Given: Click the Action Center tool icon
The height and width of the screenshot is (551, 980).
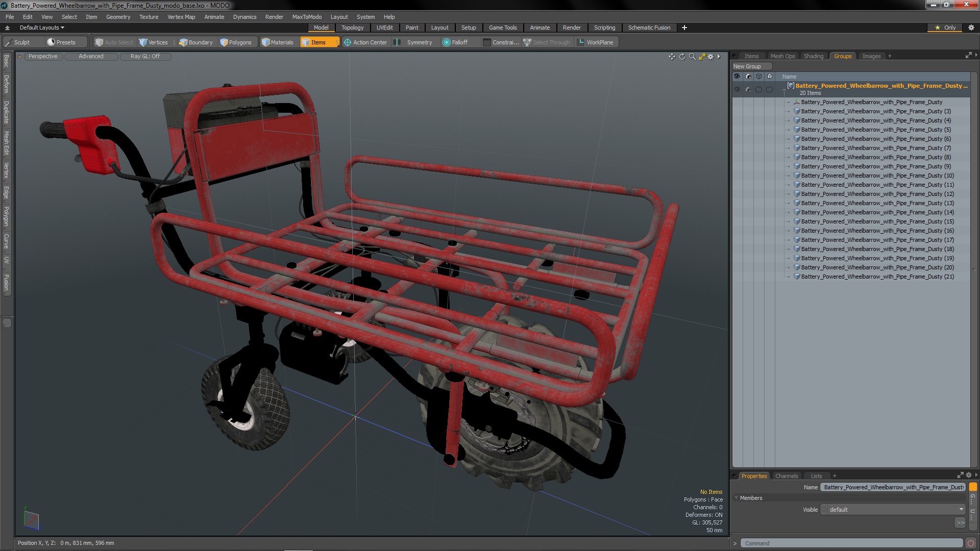Looking at the screenshot, I should coord(348,42).
